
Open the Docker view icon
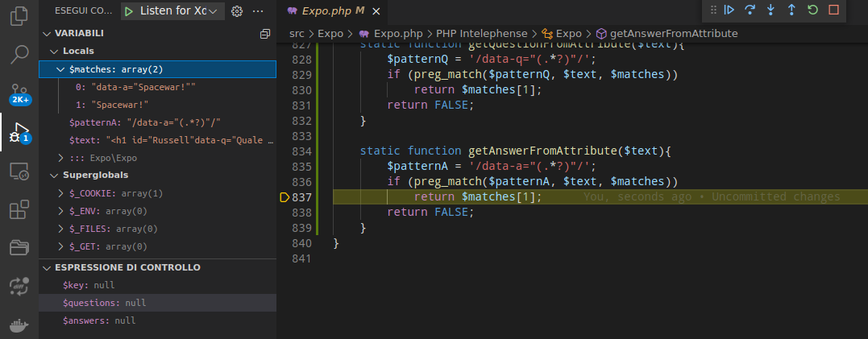click(19, 325)
